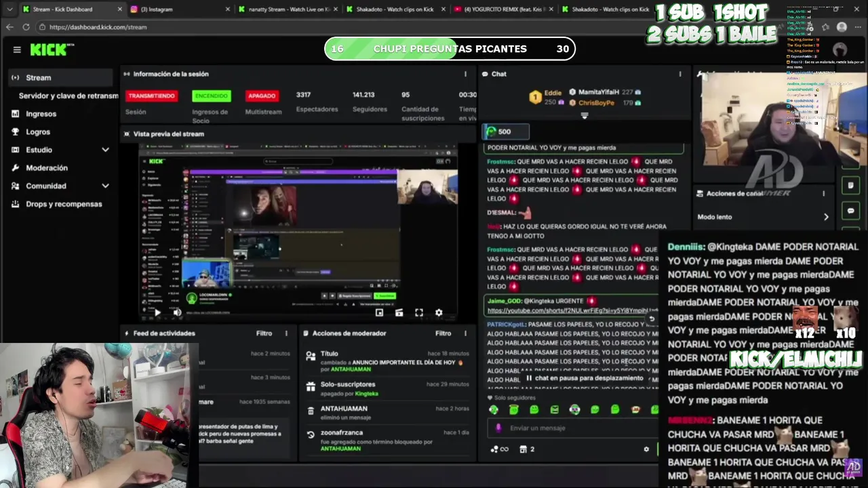The width and height of the screenshot is (868, 488).
Task: Enter fullscreen on stream preview
Action: coord(419,312)
